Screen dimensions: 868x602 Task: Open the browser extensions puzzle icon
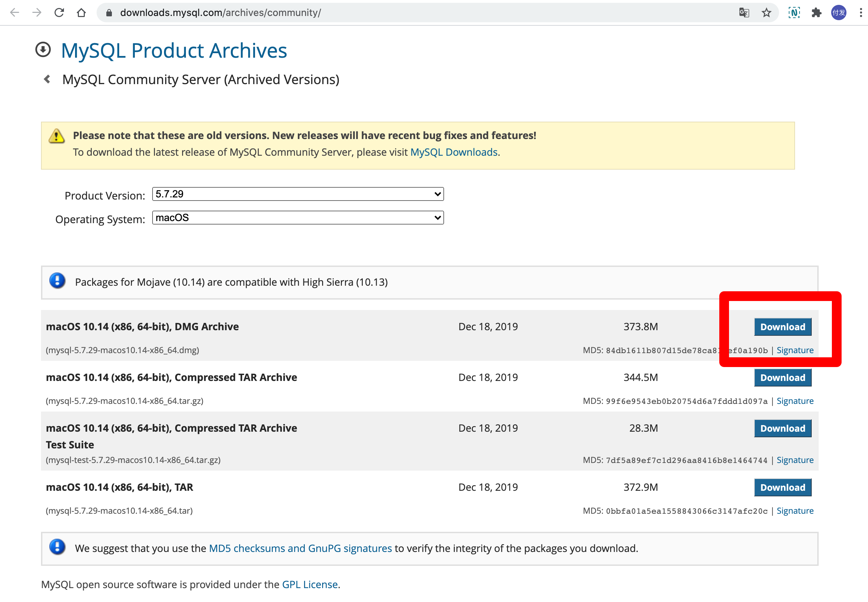tap(816, 13)
